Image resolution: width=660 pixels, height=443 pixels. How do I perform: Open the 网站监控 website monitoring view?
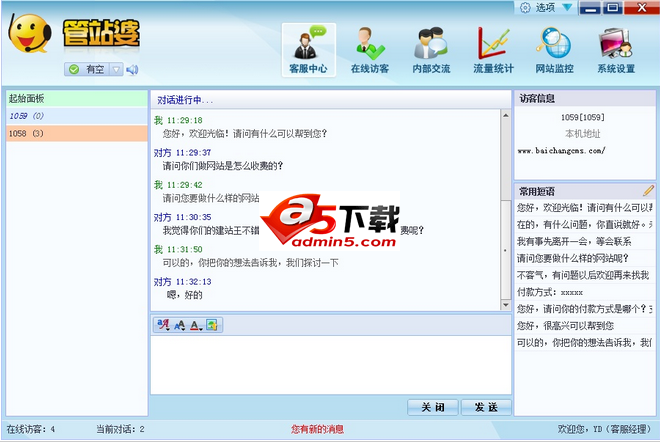pyautogui.click(x=554, y=50)
